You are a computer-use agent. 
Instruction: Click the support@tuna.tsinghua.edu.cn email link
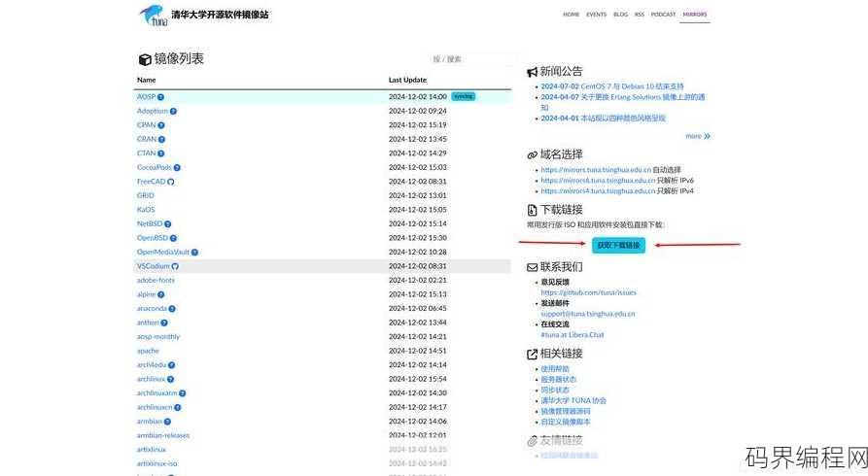coord(588,314)
